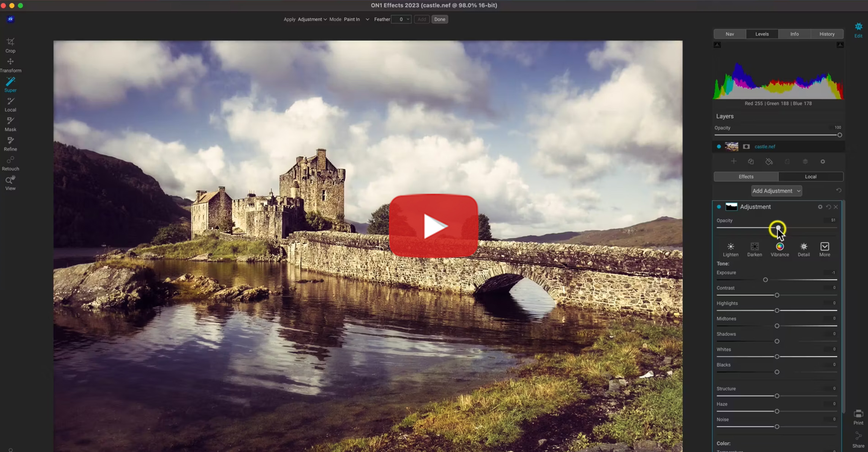
Task: Open the Apply Adjustment dropdown
Action: [x=312, y=19]
